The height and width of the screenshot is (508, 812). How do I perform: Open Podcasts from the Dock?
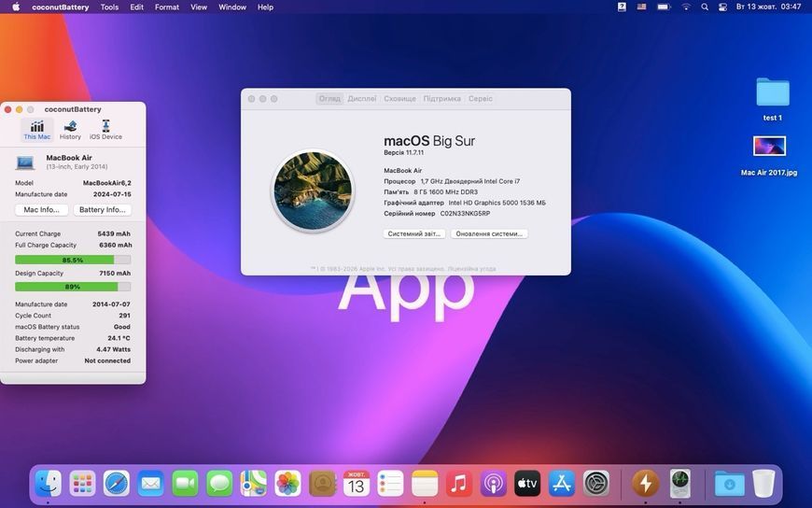coord(493,484)
